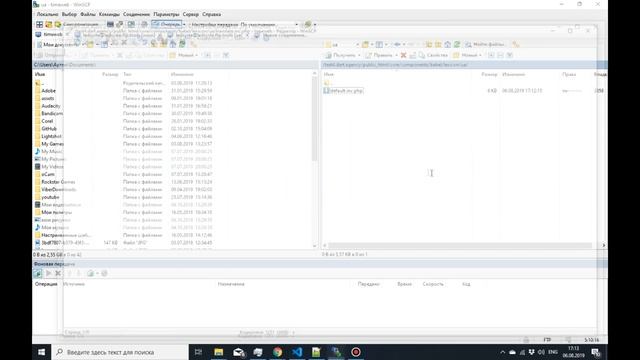Click the queue start icon in background panel
Viewport: 640px width, 360px height.
pos(49,273)
